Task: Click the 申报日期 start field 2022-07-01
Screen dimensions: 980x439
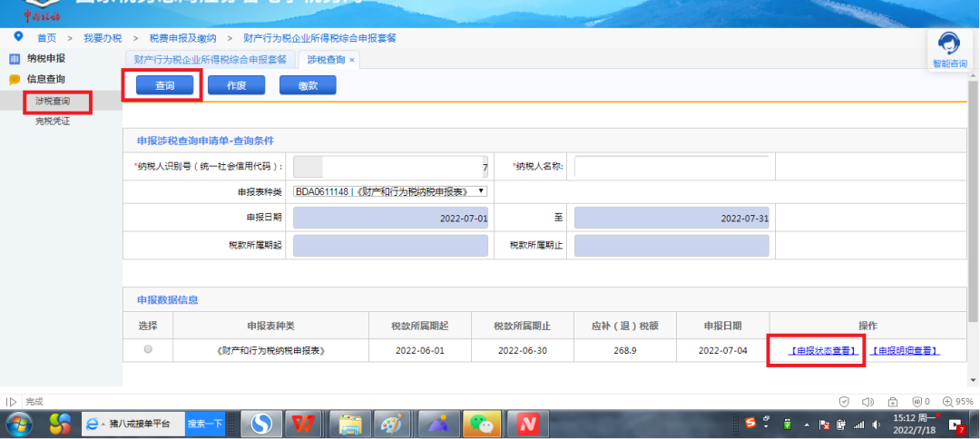Action: [x=390, y=219]
